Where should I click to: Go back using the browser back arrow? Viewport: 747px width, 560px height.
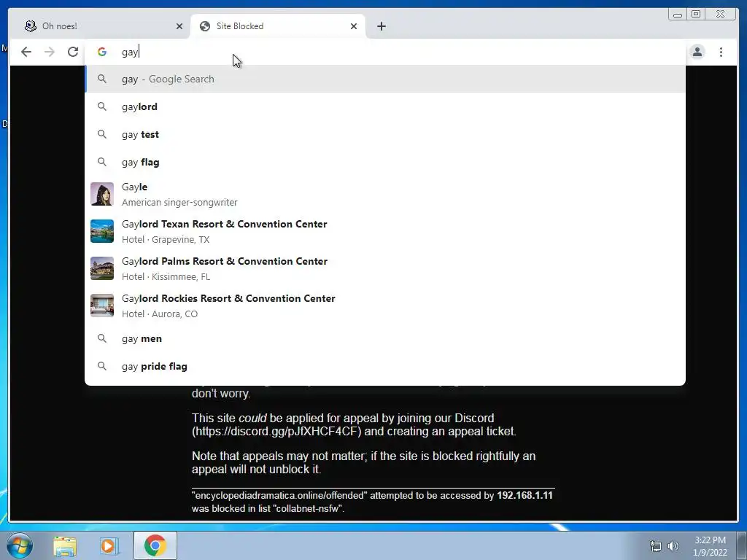pyautogui.click(x=26, y=52)
